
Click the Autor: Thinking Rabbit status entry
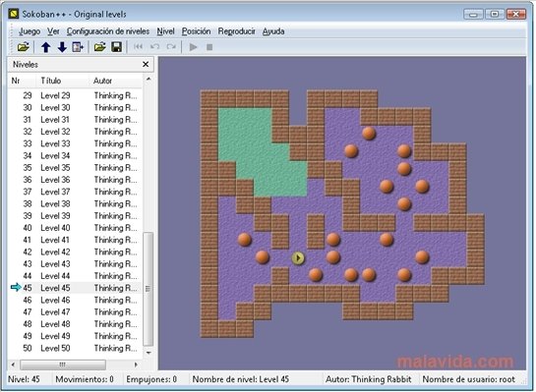click(x=368, y=379)
